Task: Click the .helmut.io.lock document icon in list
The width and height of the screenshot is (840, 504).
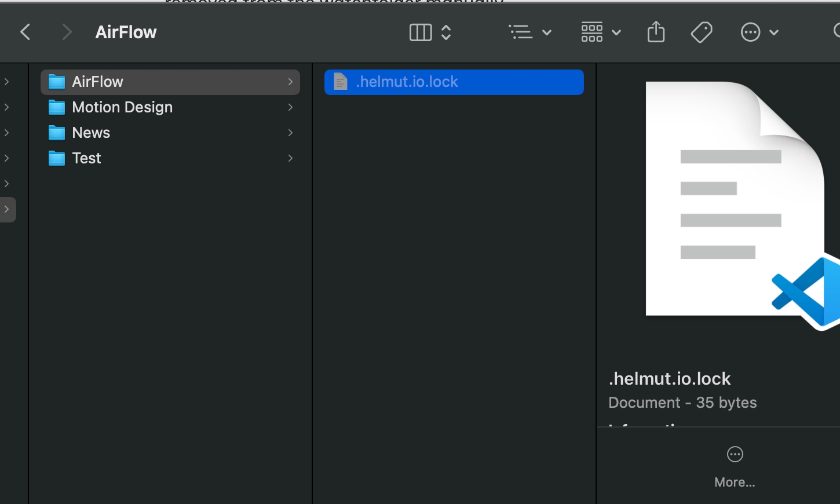Action: tap(341, 82)
